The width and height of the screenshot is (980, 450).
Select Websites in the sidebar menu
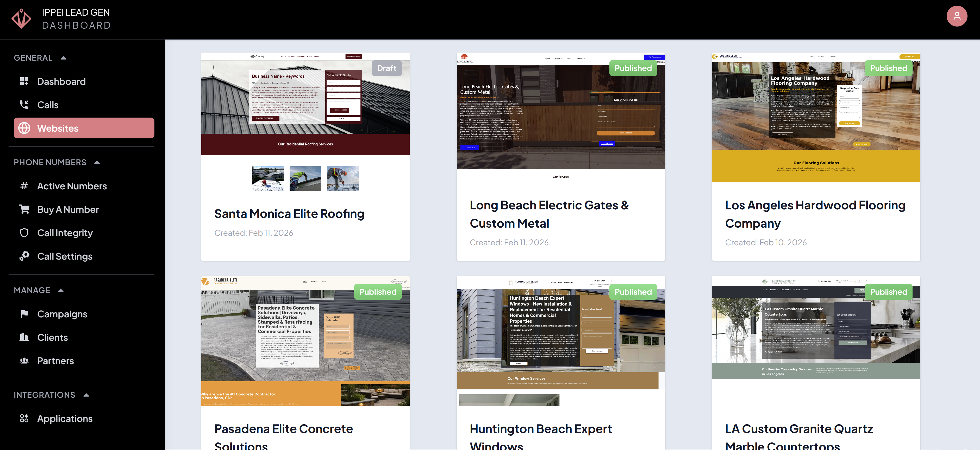58,128
